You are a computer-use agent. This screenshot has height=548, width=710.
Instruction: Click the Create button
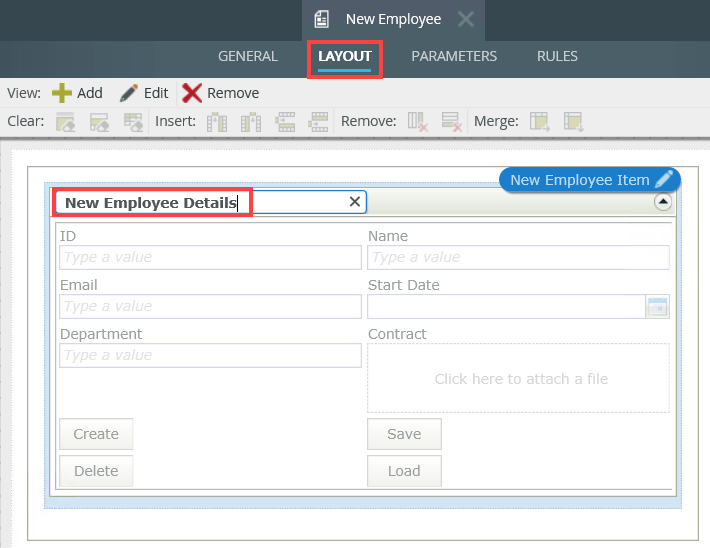pos(96,434)
